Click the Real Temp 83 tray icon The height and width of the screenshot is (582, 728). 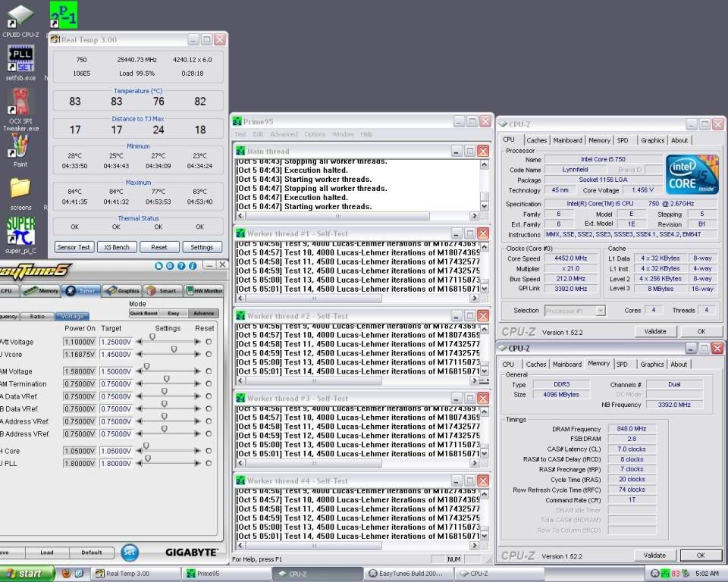[x=676, y=574]
